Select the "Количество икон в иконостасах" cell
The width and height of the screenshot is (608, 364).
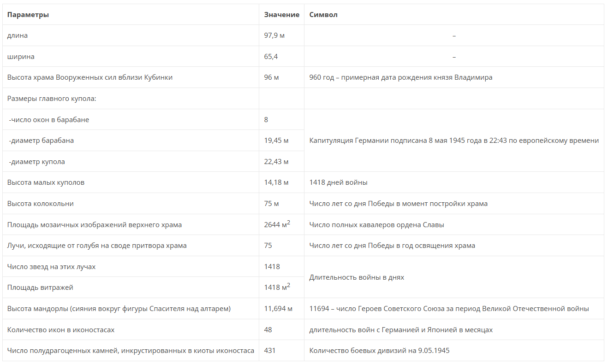point(61,330)
